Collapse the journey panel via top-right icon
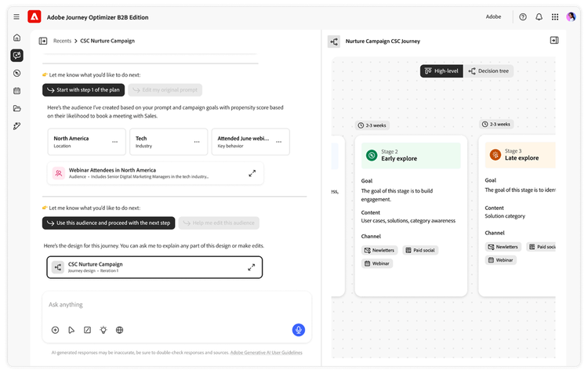Viewport: 588px width, 373px height. click(554, 40)
